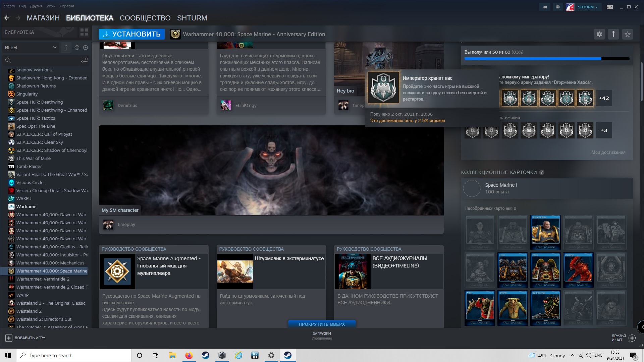The width and height of the screenshot is (644, 362).
Task: Open advanced filter settings icon in search bar
Action: point(84,60)
